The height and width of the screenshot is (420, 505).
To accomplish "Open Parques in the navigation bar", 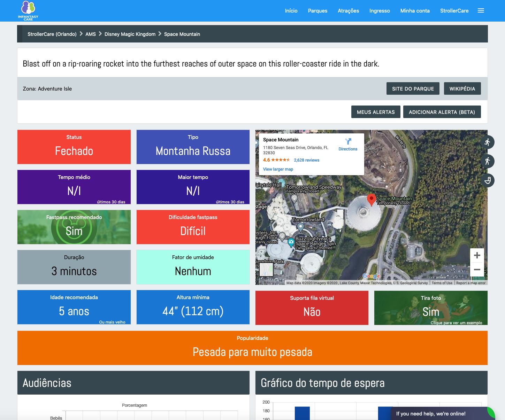I will (x=317, y=11).
